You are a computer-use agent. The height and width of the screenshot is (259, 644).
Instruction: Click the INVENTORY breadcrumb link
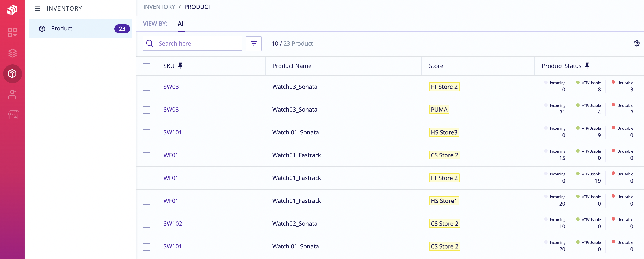tap(159, 7)
